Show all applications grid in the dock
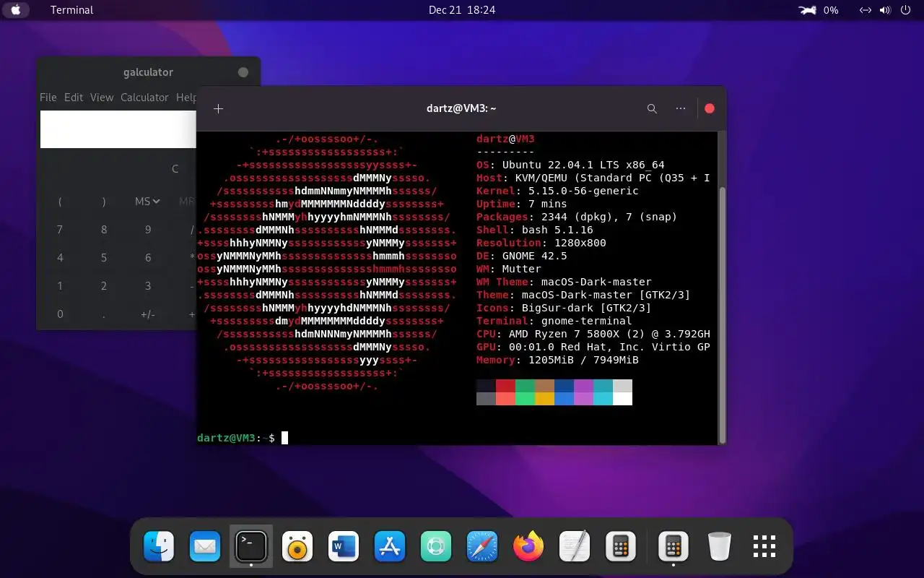 [764, 546]
